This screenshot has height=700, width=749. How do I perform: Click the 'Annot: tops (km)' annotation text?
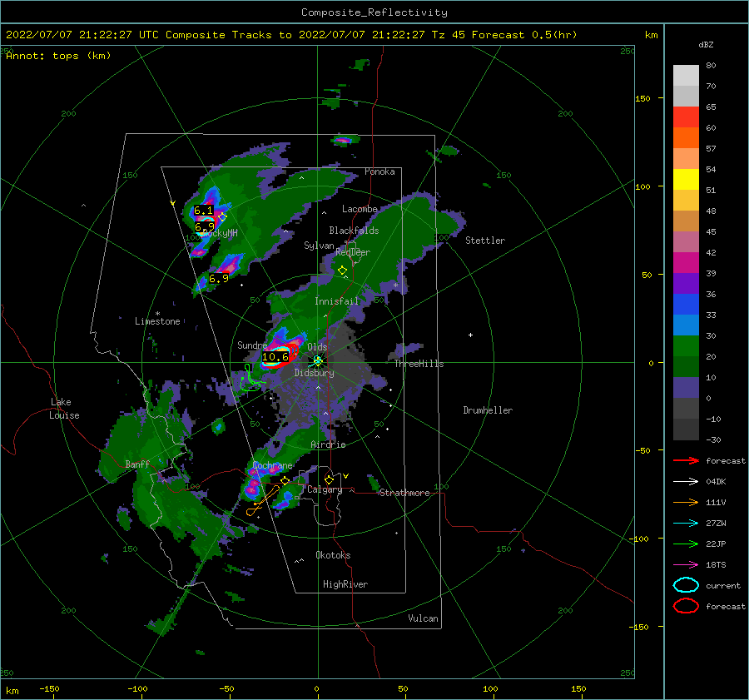point(58,56)
